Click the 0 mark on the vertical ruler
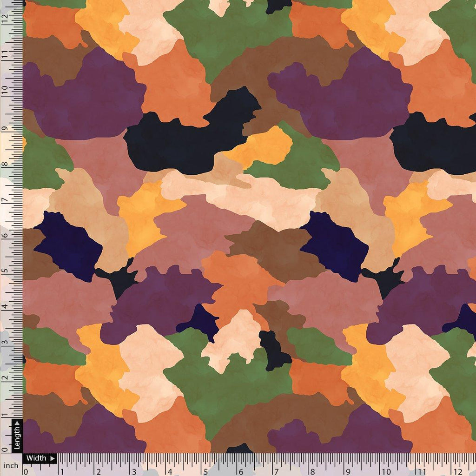 click(x=4, y=449)
